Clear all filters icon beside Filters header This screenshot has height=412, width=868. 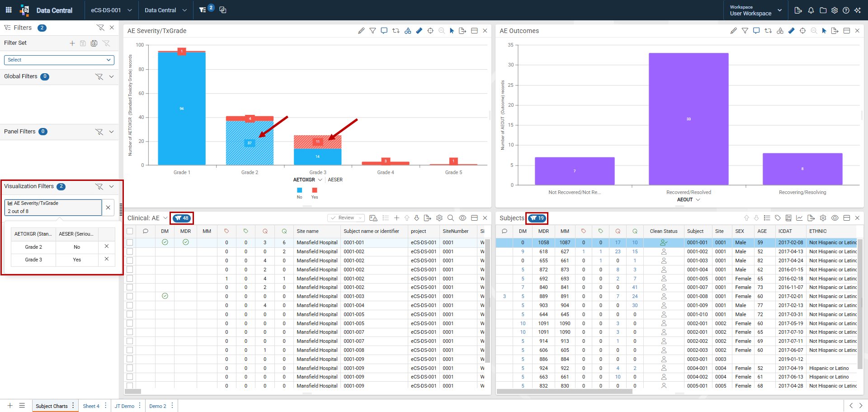(x=100, y=28)
